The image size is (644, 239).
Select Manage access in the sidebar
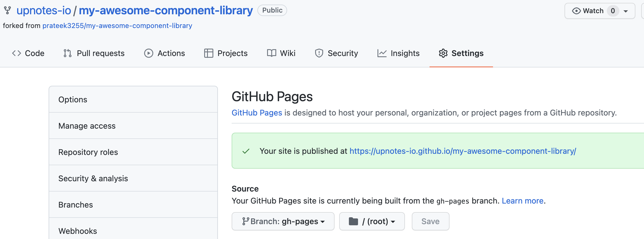[133, 126]
